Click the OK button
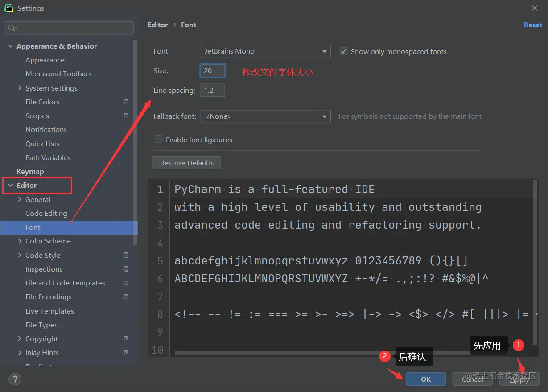Image resolution: width=548 pixels, height=392 pixels. tap(425, 379)
